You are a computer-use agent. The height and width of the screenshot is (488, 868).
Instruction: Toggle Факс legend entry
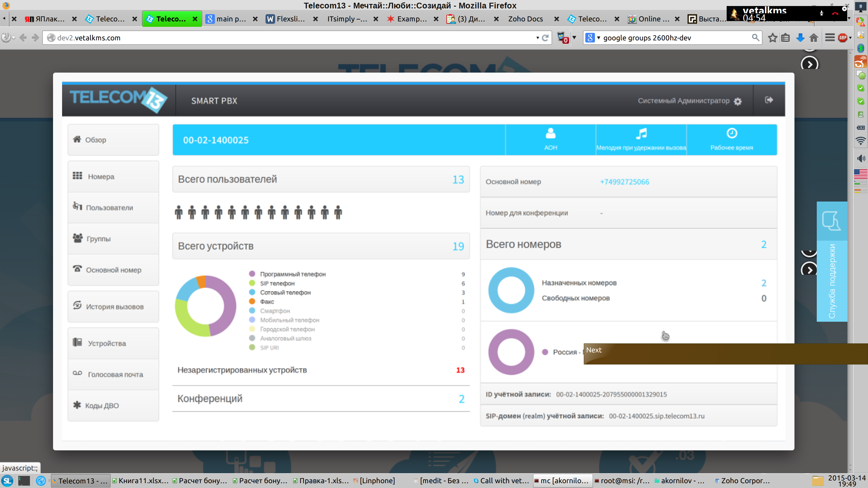[262, 302]
